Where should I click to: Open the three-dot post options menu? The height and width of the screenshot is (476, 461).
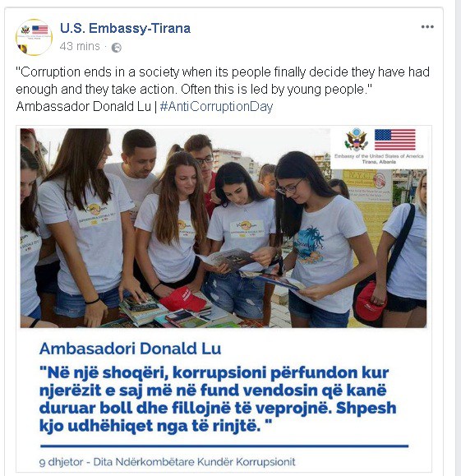pyautogui.click(x=427, y=26)
